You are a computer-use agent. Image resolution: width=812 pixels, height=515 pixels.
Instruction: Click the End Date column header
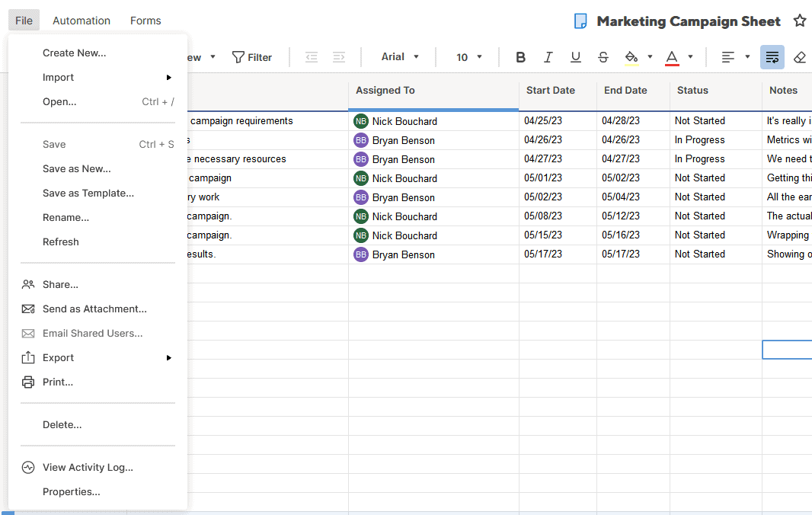pos(633,91)
